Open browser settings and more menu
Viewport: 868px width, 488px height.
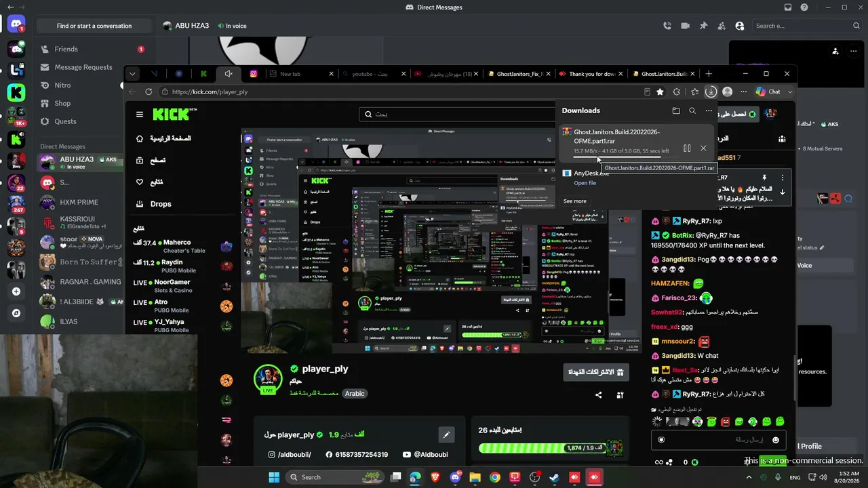[744, 91]
